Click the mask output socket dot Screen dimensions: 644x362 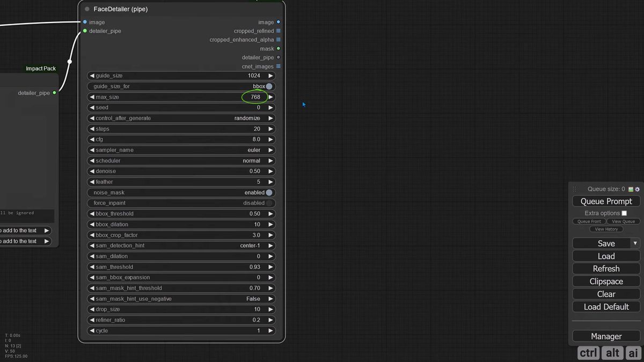[x=278, y=49]
